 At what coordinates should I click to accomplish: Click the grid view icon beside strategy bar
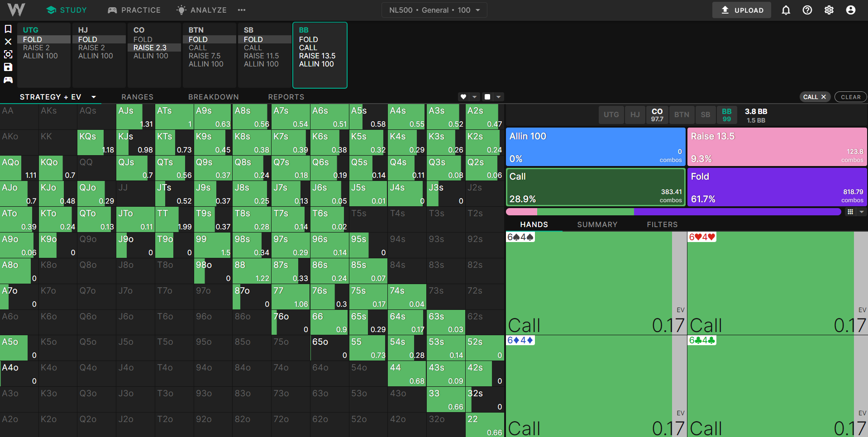(850, 212)
